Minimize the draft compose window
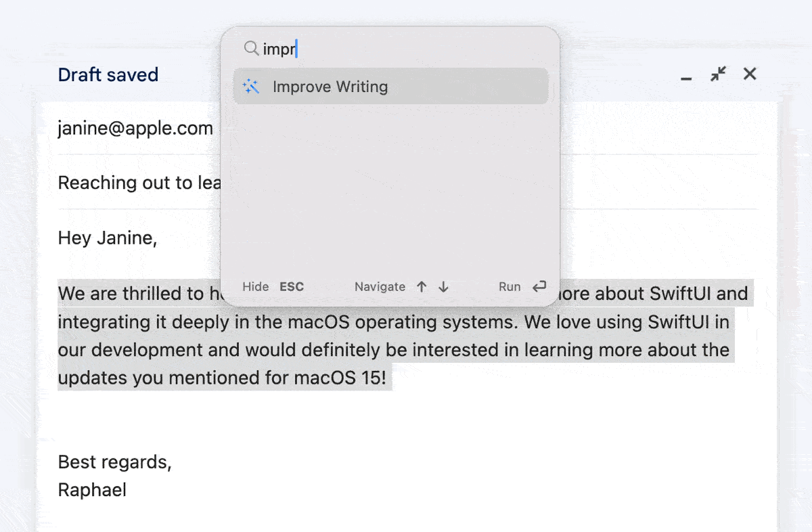 [686, 76]
